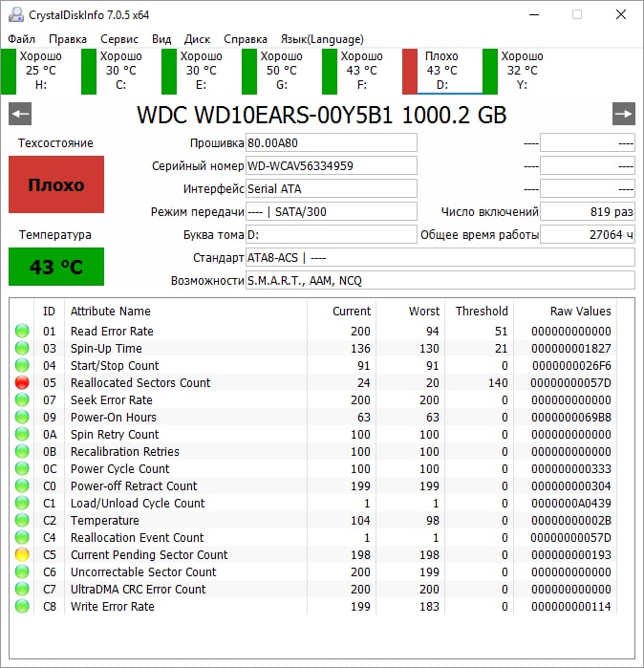This screenshot has width=644, height=668.
Task: Click the Интерфейс field Serial ATA
Action: (332, 188)
